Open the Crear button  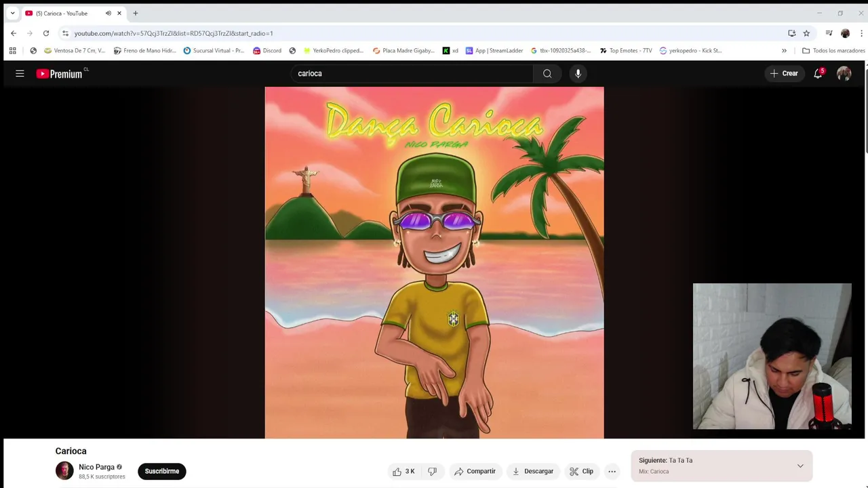(784, 73)
